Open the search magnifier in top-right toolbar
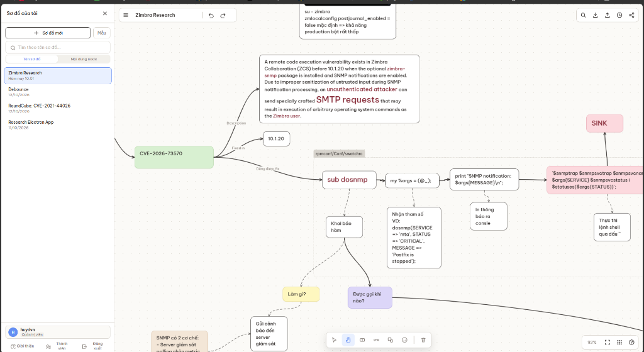 pyautogui.click(x=583, y=15)
